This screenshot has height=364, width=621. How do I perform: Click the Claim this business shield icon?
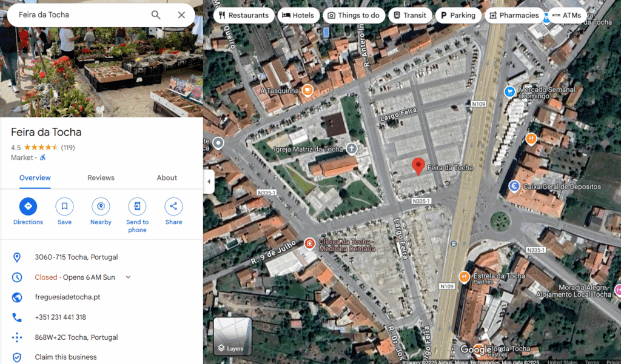[17, 357]
